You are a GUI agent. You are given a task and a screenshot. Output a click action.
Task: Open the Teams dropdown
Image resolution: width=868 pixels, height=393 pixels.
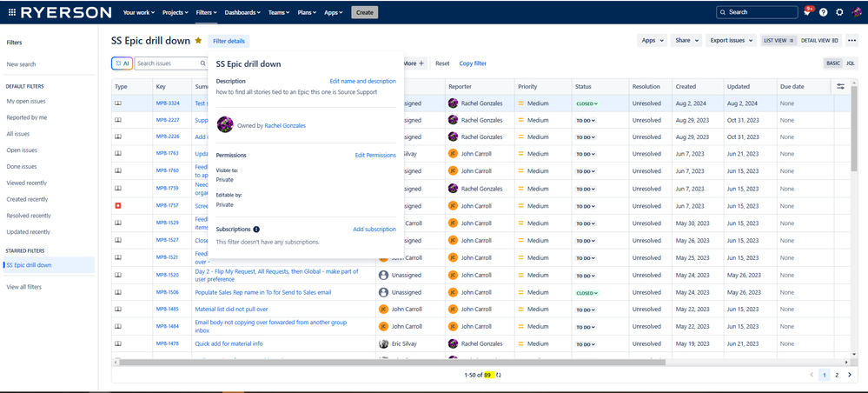pos(279,12)
